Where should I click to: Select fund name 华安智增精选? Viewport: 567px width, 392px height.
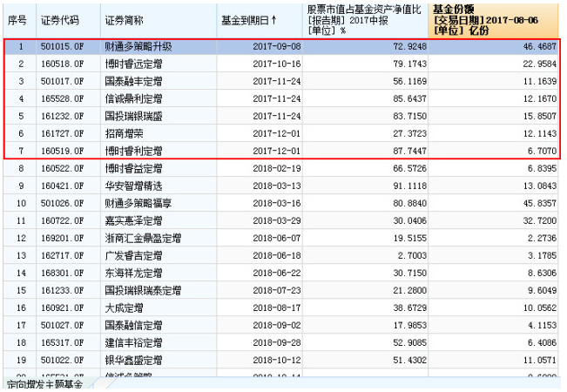coord(133,186)
